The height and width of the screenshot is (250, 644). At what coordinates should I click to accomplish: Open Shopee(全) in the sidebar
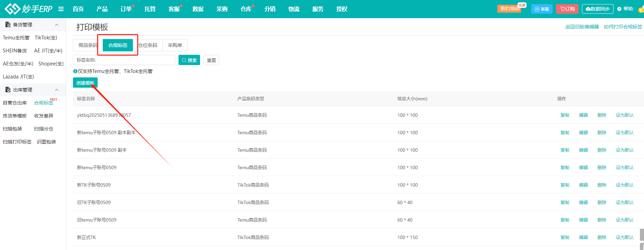pos(51,64)
